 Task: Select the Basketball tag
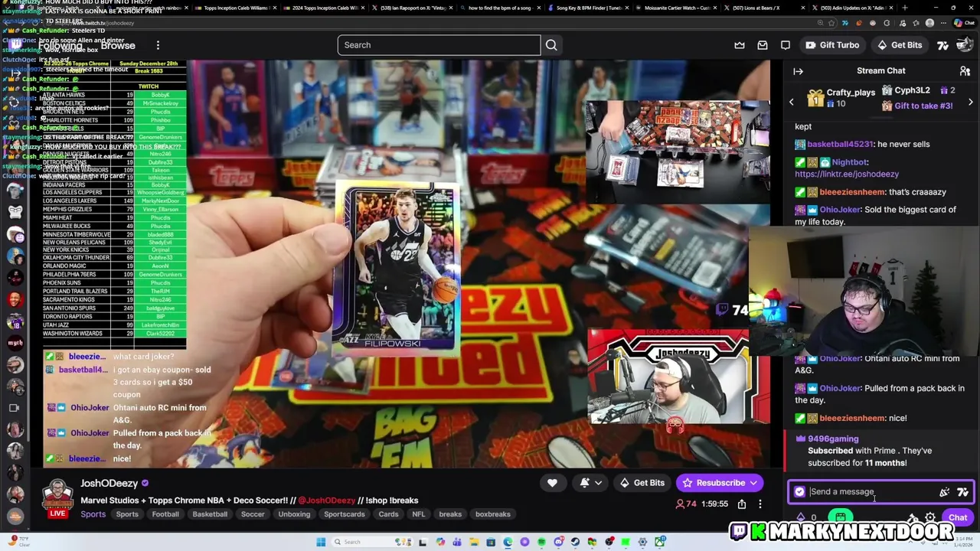210,514
